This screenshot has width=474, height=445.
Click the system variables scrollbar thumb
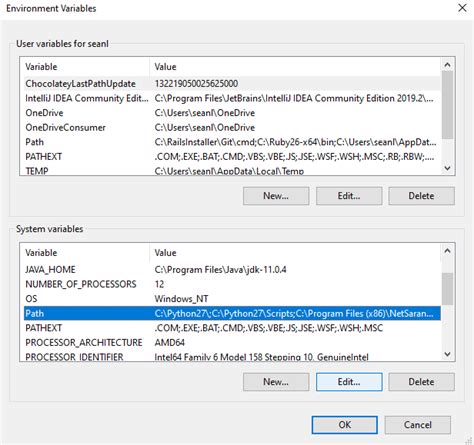[x=447, y=289]
